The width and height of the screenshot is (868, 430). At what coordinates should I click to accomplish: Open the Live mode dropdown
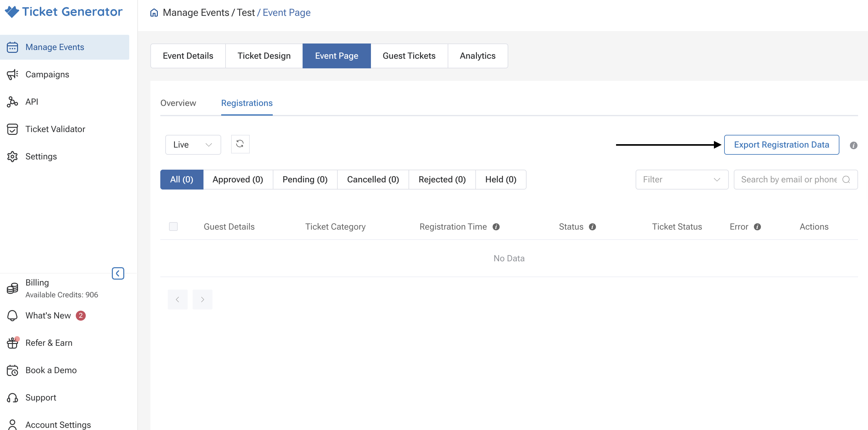pyautogui.click(x=193, y=144)
